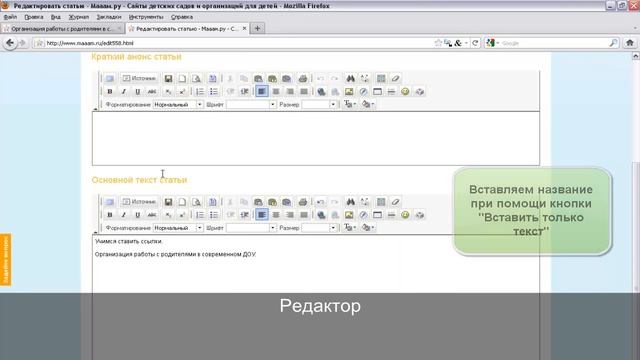640x360 pixels.
Task: Switch to Организация работы с родителями tab
Action: tap(62, 29)
